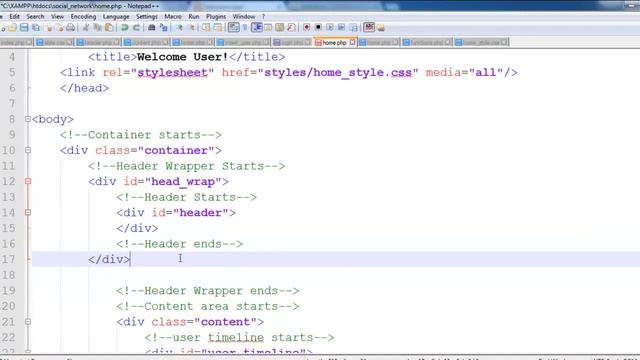Click the closing '</head>' tag on line 6
The image size is (640, 360).
click(84, 88)
